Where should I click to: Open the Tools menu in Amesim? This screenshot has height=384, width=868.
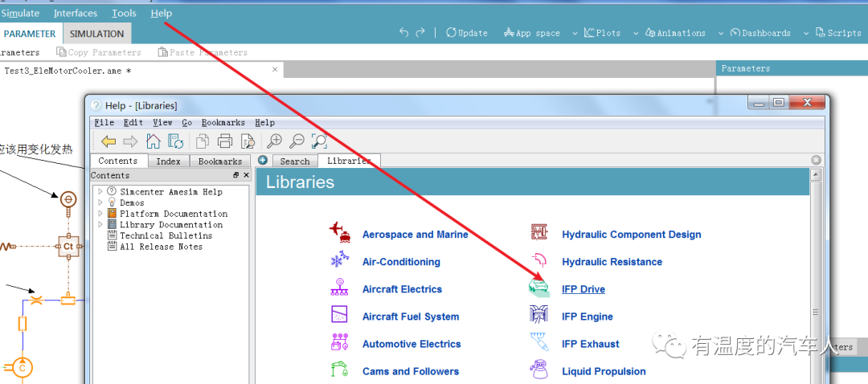[124, 14]
